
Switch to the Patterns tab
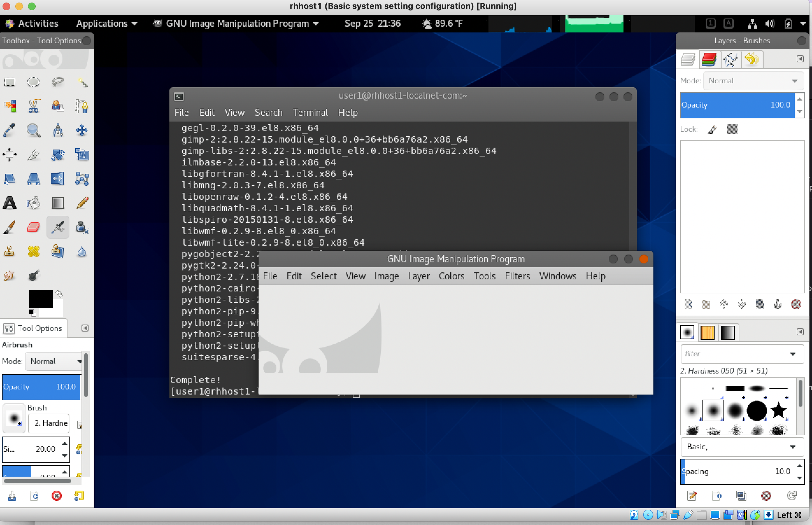coord(708,332)
